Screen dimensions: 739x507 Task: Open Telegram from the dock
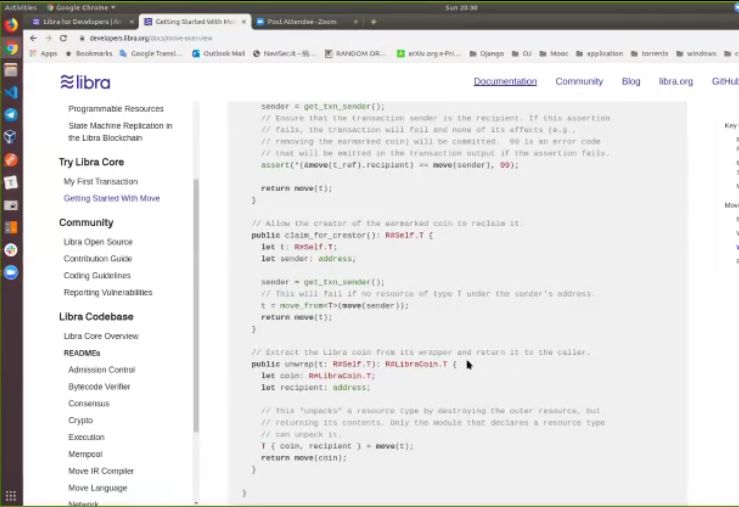click(11, 114)
